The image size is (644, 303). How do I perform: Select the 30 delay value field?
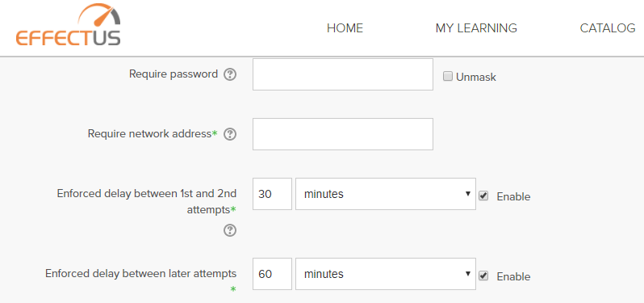click(x=272, y=194)
